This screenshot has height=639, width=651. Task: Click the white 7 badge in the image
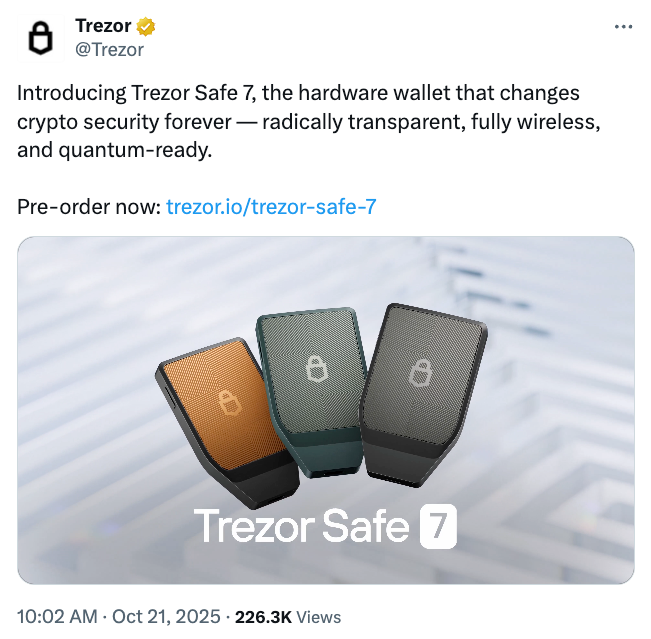pyautogui.click(x=437, y=527)
